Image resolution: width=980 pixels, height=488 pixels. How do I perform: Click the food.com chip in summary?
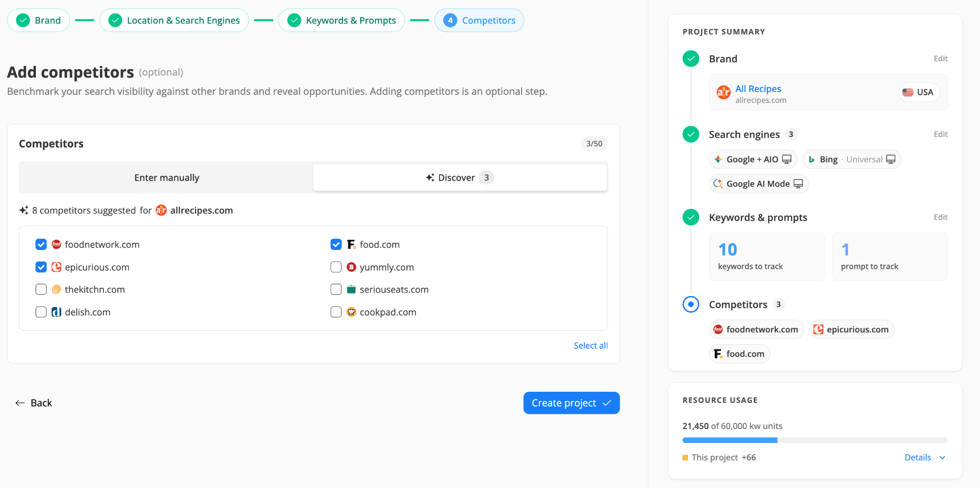739,354
